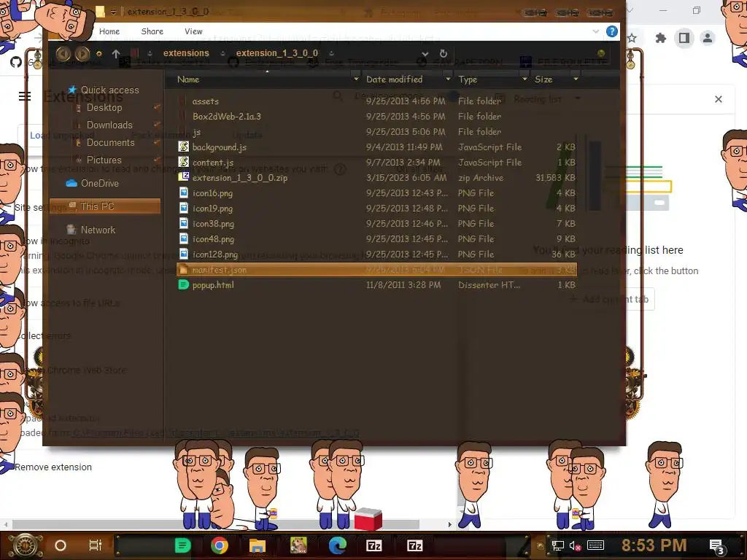Viewport: 747px width, 560px height.
Task: Open Task View on the taskbar
Action: coord(96,545)
